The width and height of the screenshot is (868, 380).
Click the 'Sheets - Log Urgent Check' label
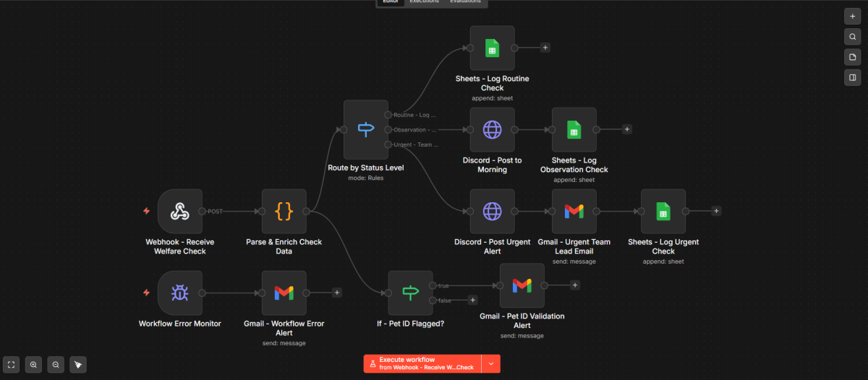click(663, 246)
